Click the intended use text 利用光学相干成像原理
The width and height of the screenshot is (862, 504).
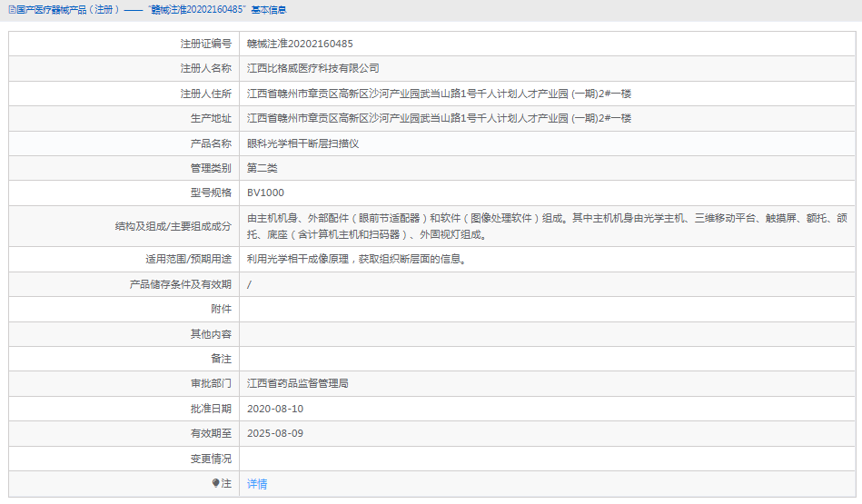pos(358,259)
